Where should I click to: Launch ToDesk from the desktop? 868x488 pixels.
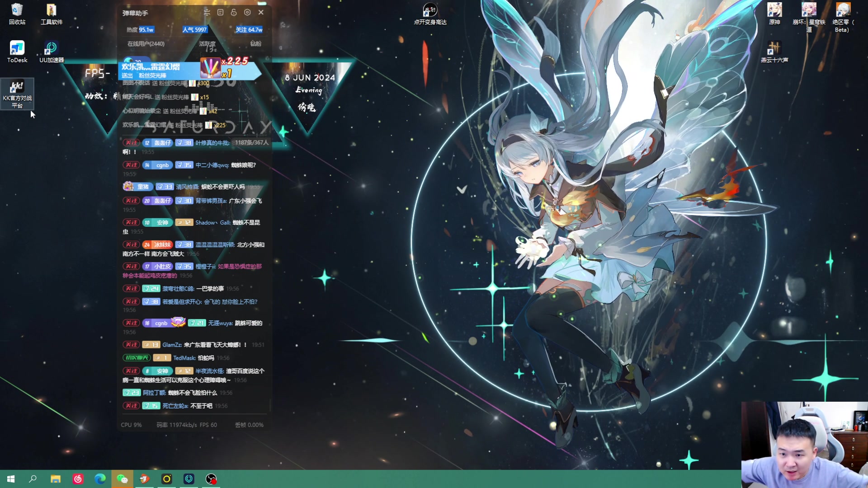pyautogui.click(x=17, y=52)
